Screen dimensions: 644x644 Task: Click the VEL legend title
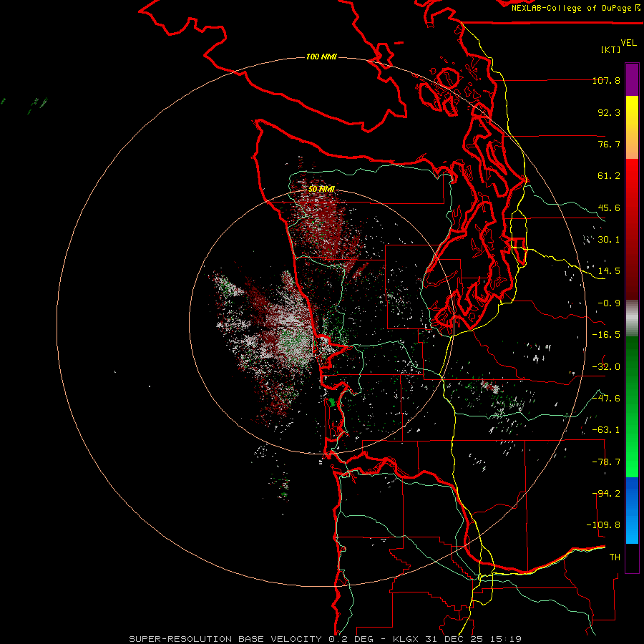pos(628,43)
